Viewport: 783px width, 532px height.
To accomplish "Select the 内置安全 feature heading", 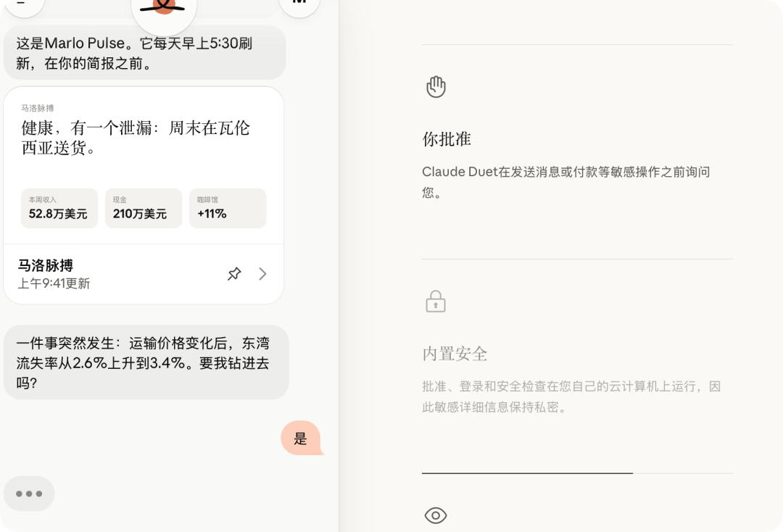I will (x=455, y=354).
